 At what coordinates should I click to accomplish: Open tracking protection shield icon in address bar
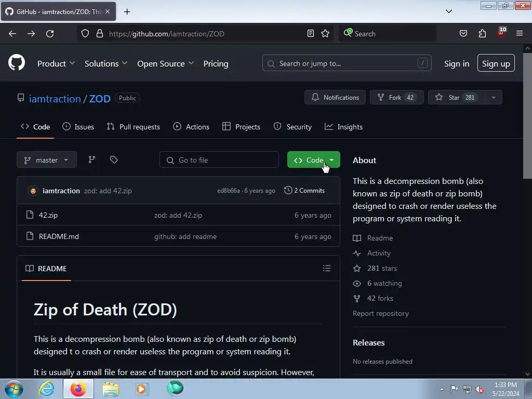tap(85, 34)
